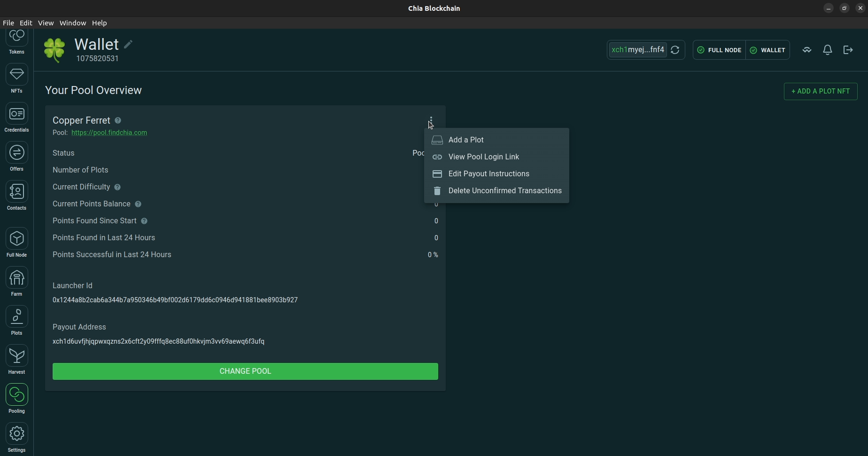Open the Offers sidebar section
The height and width of the screenshot is (456, 868).
(17, 157)
